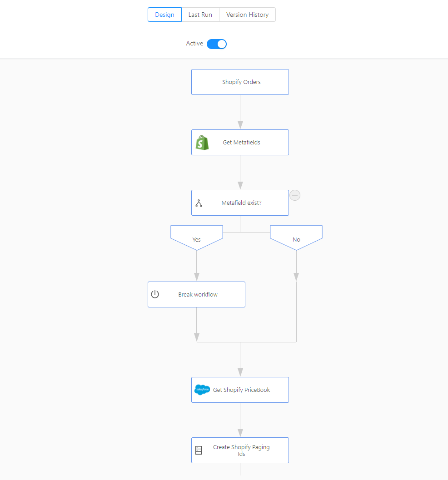448x480 pixels.
Task: Open the Get Metafields step
Action: pos(241,143)
